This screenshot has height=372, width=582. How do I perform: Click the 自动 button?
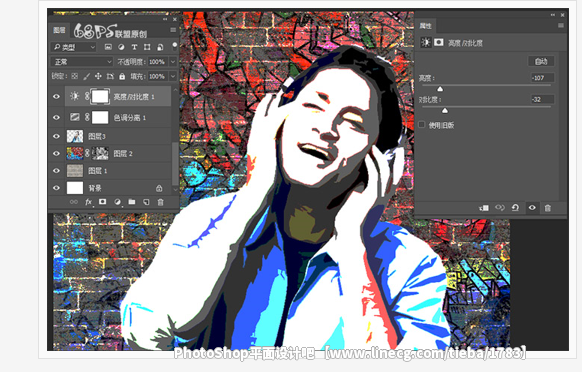[x=541, y=61]
